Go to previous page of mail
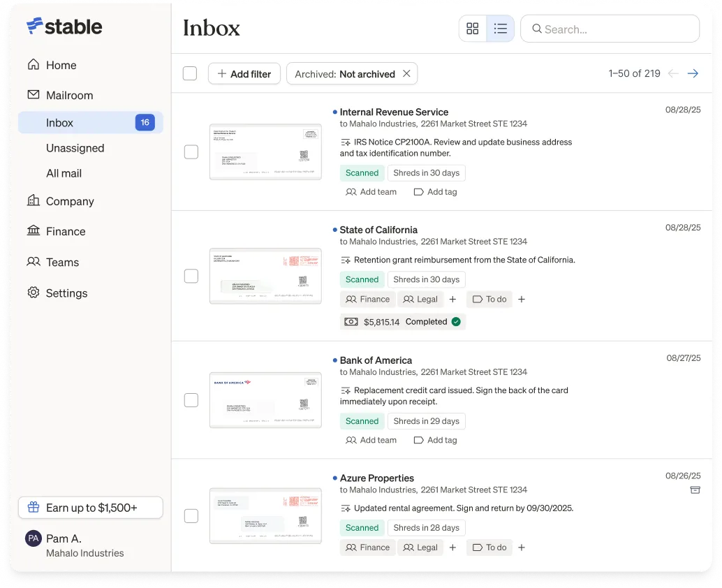This screenshot has width=722, height=588. tap(672, 73)
